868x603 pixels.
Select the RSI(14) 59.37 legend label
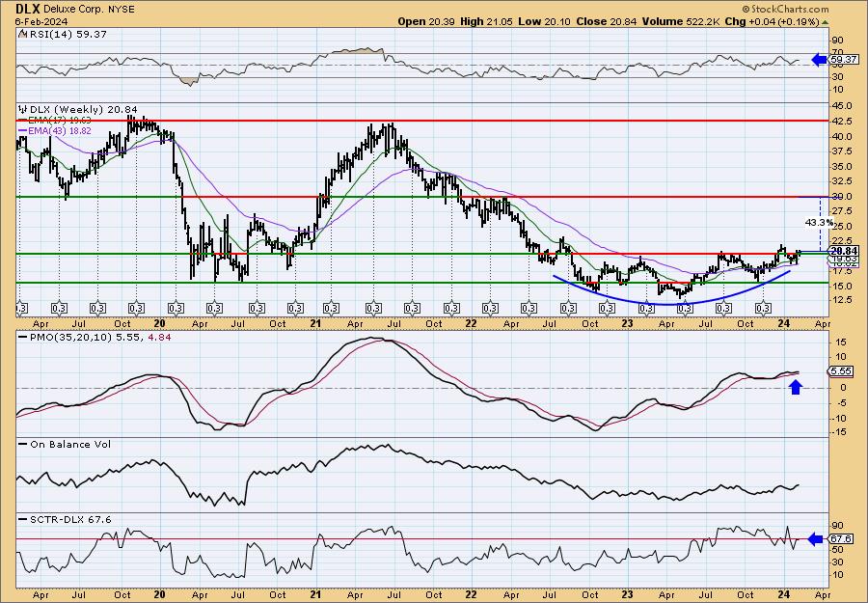click(x=67, y=35)
